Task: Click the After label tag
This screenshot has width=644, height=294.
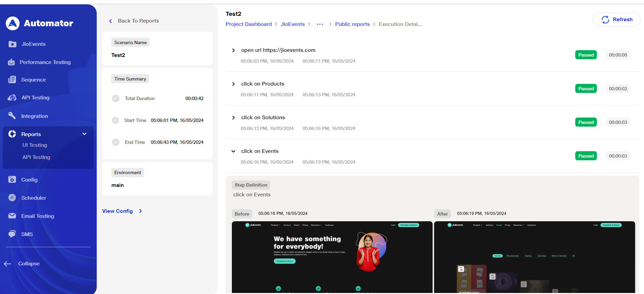Action: pyautogui.click(x=442, y=214)
